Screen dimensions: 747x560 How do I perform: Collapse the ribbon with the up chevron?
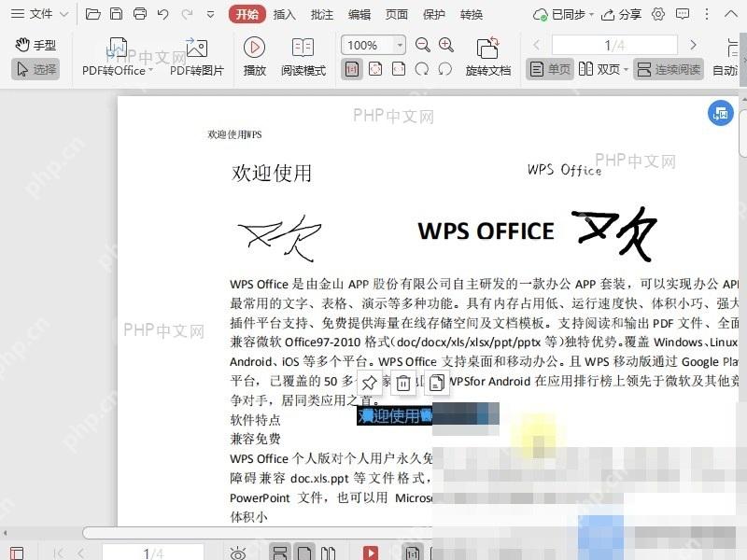[731, 14]
